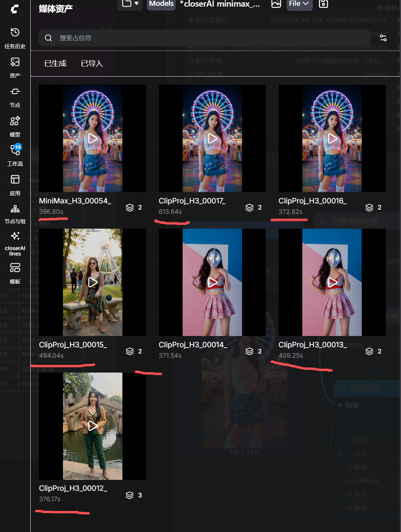
Task: Click the 396.80s duration text
Action: pos(51,212)
